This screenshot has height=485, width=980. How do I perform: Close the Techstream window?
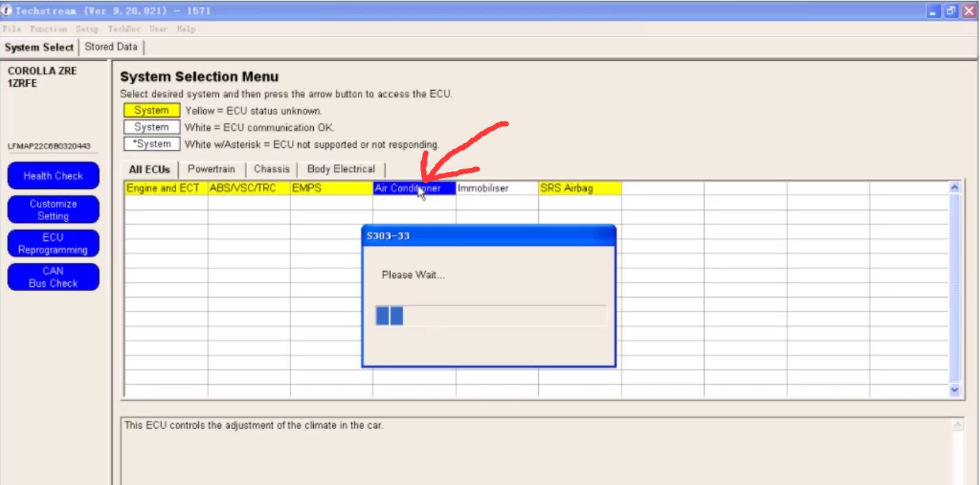click(968, 11)
